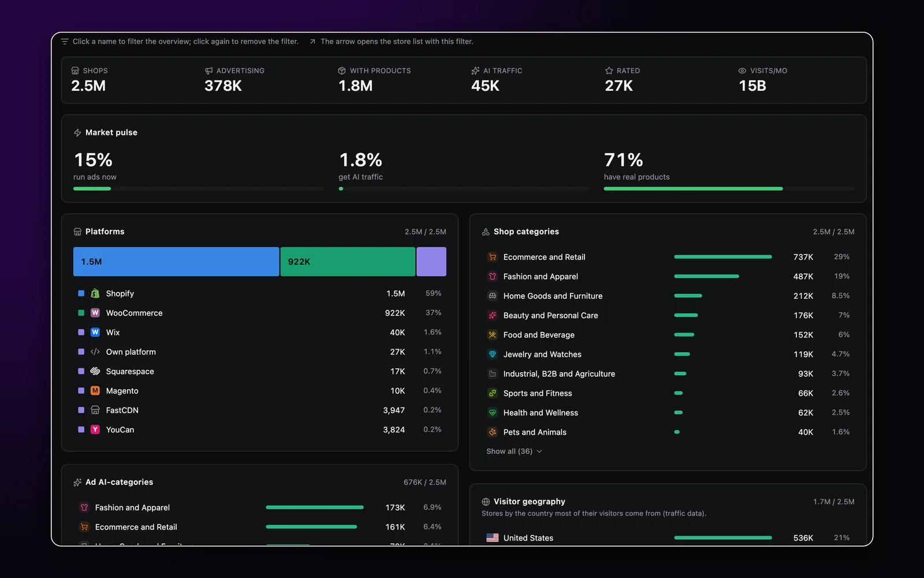Image resolution: width=924 pixels, height=578 pixels.
Task: Click the Wix logo icon
Action: coord(95,332)
